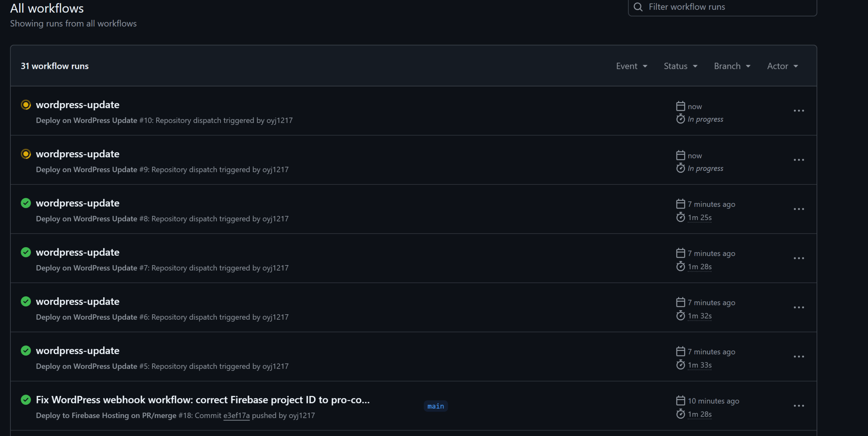This screenshot has height=436, width=868.
Task: Open three-dot menu for run #10
Action: point(798,111)
